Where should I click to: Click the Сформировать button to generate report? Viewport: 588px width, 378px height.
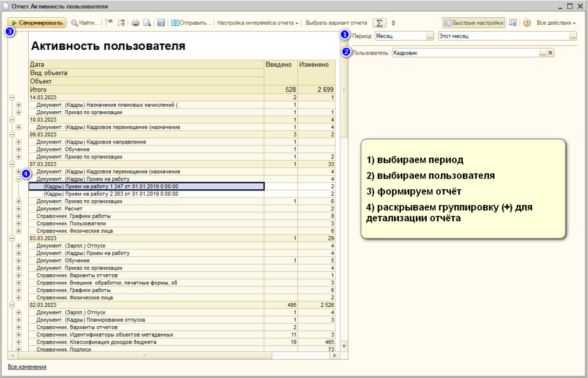(36, 23)
